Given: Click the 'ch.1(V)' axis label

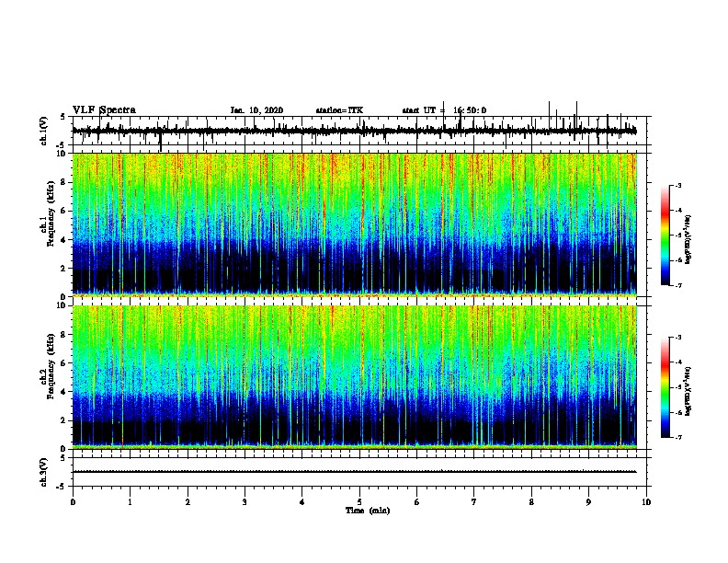Looking at the screenshot, I should (x=44, y=131).
